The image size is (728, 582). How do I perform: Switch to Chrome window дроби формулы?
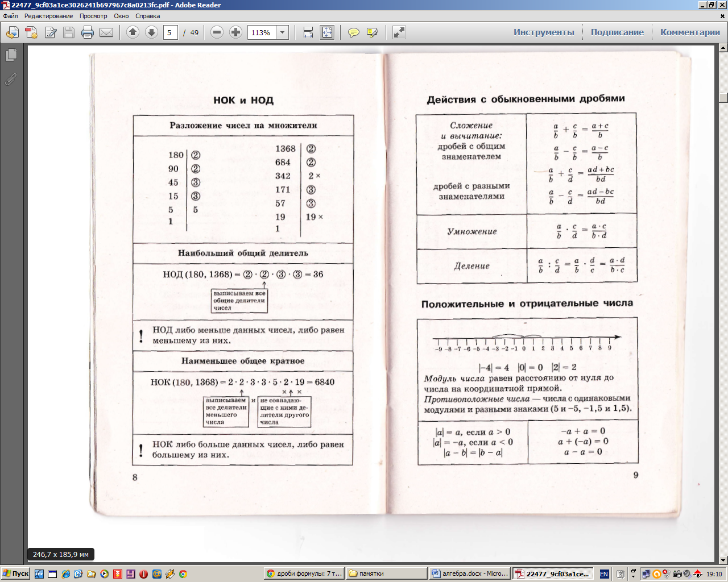[x=305, y=574]
